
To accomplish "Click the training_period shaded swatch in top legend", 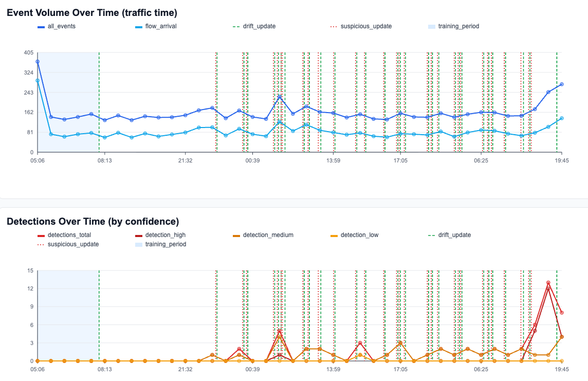I will click(x=432, y=26).
